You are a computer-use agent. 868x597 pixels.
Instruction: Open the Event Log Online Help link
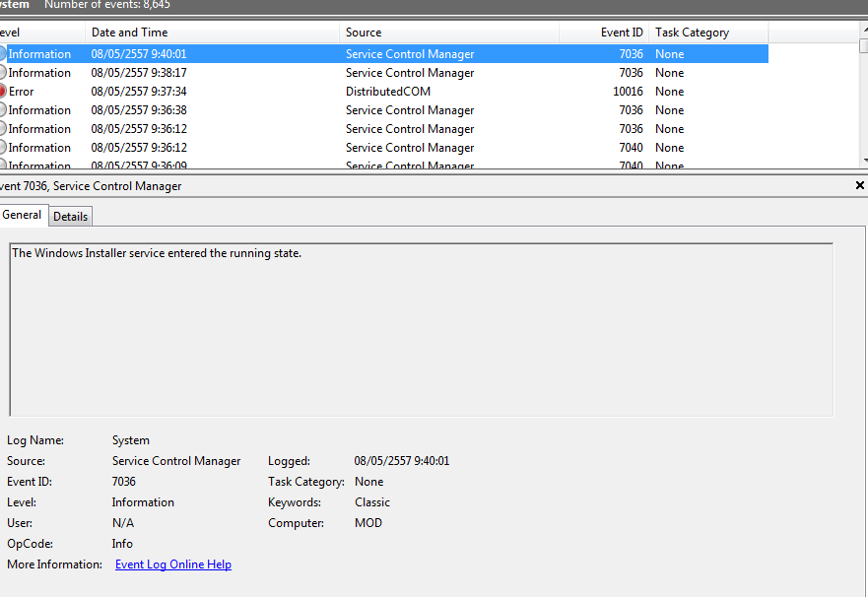(173, 564)
